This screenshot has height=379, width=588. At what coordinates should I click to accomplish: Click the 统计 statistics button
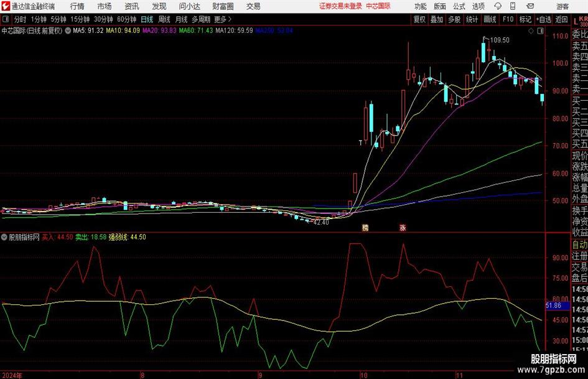point(472,19)
